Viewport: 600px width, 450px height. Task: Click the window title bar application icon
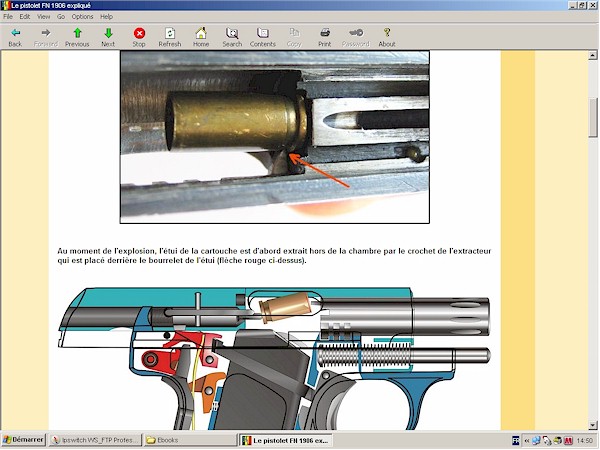pyautogui.click(x=5, y=5)
